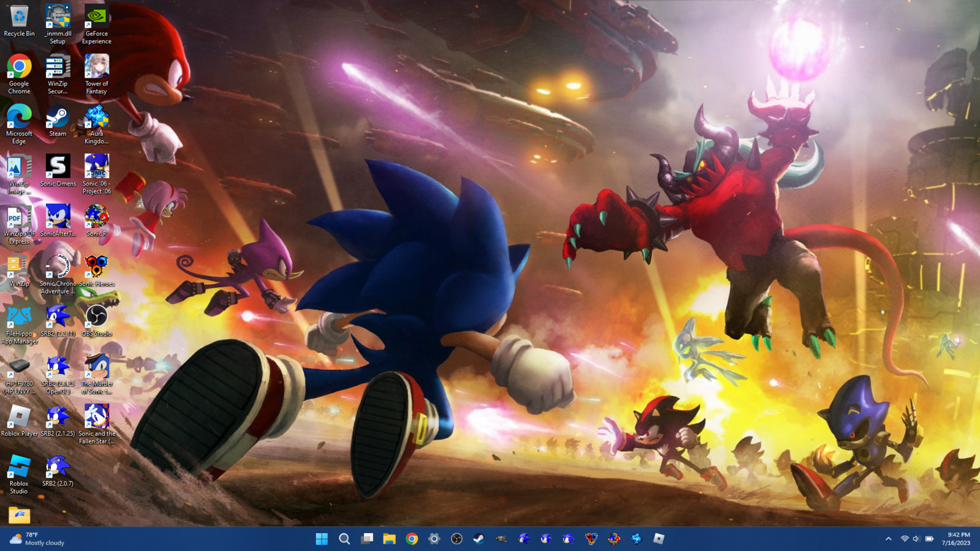
Task: Open the Recycle Bin desktop icon
Action: pos(19,21)
